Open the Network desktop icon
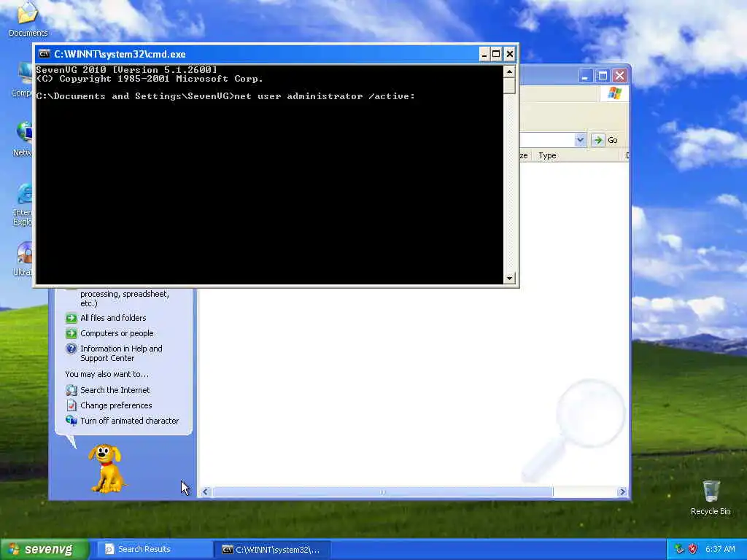This screenshot has height=560, width=747. pyautogui.click(x=23, y=139)
